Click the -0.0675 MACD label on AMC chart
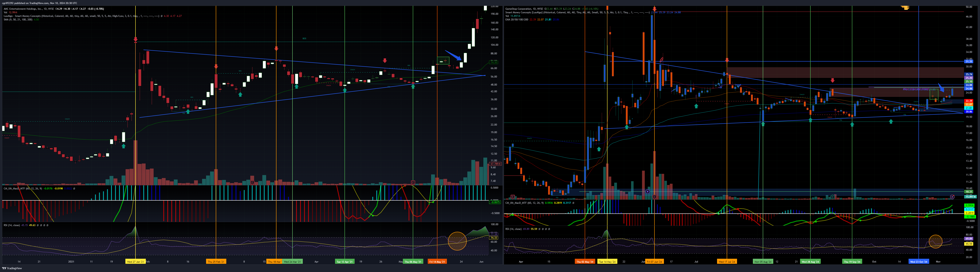 tap(495, 202)
